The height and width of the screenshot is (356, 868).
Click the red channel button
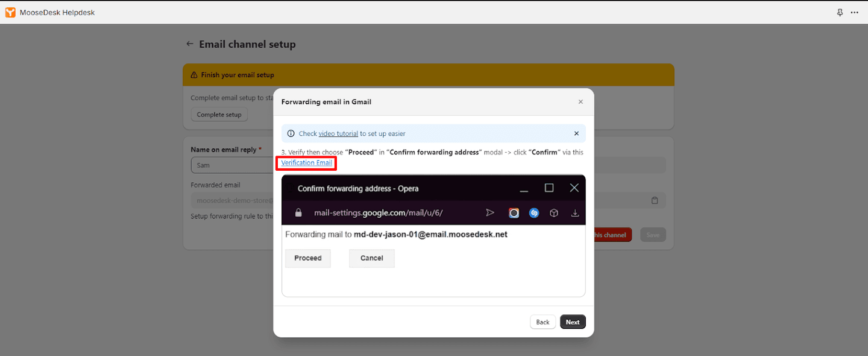pyautogui.click(x=612, y=235)
